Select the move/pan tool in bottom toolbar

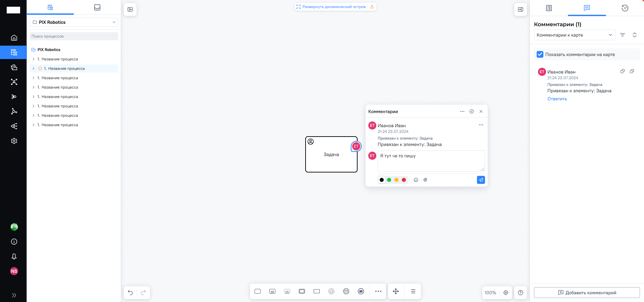[x=396, y=291]
